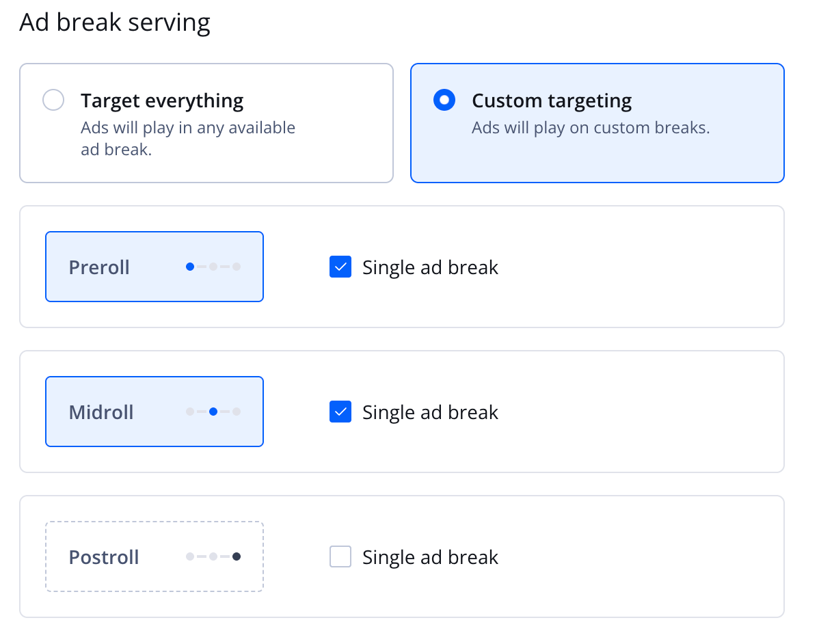Click the Ad break serving heading
Viewport: 819px width, 644px height.
coord(115,22)
